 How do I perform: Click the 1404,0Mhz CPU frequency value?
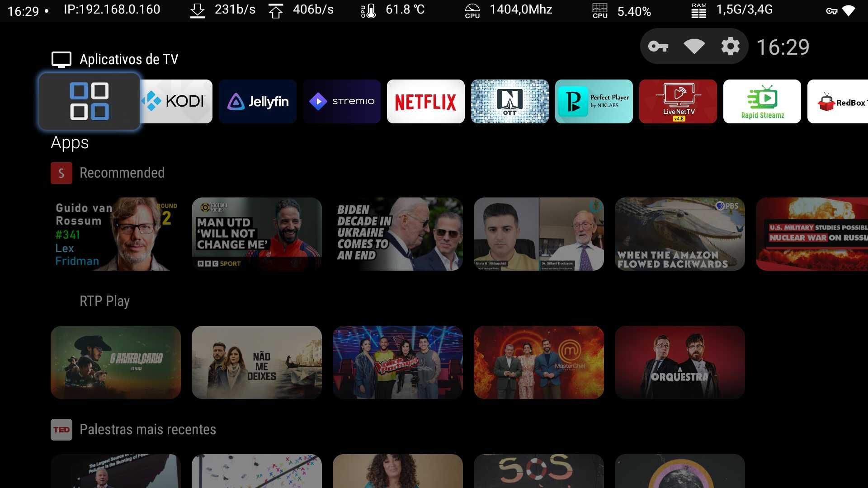click(x=521, y=9)
